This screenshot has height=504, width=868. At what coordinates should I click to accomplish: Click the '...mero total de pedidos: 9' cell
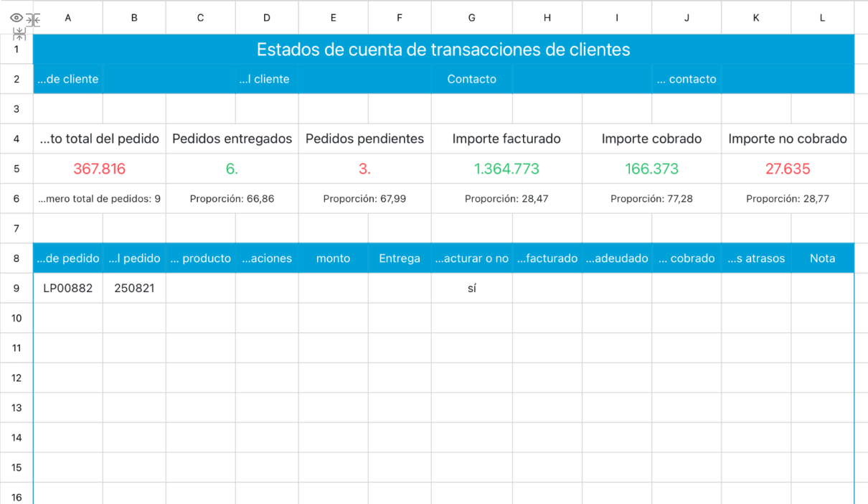point(100,199)
